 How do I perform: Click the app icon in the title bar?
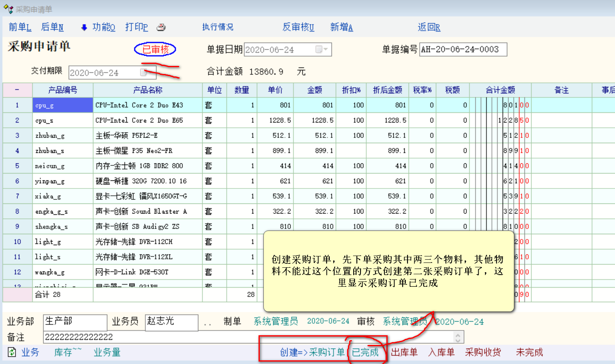coord(8,9)
